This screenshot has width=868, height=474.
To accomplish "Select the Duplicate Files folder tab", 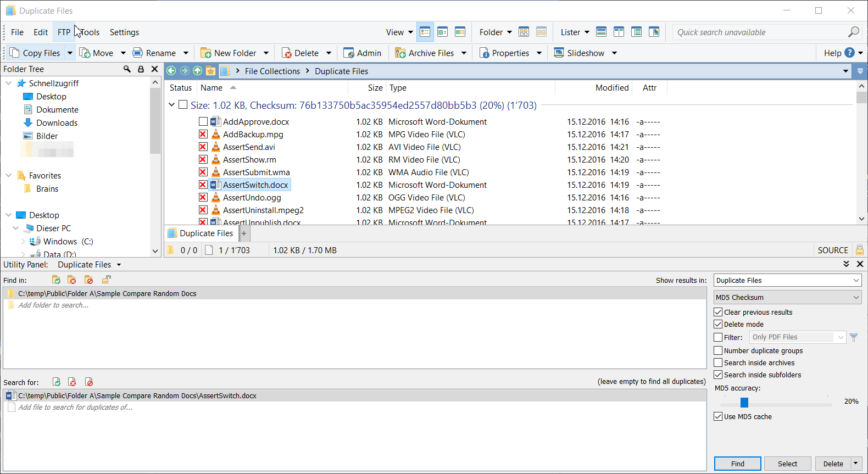I will [201, 233].
